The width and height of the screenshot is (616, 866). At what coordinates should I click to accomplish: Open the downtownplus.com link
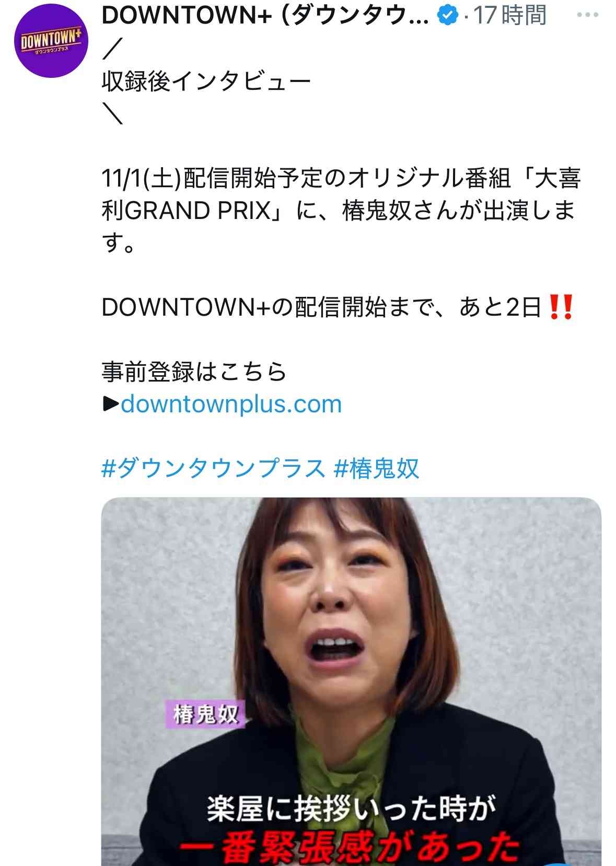tap(231, 404)
